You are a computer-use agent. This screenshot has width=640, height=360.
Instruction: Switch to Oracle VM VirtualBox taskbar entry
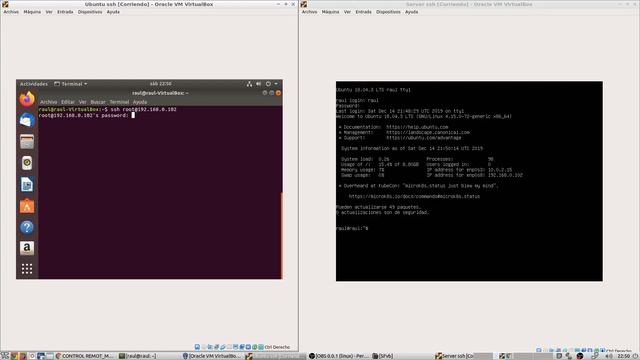[x=212, y=356]
